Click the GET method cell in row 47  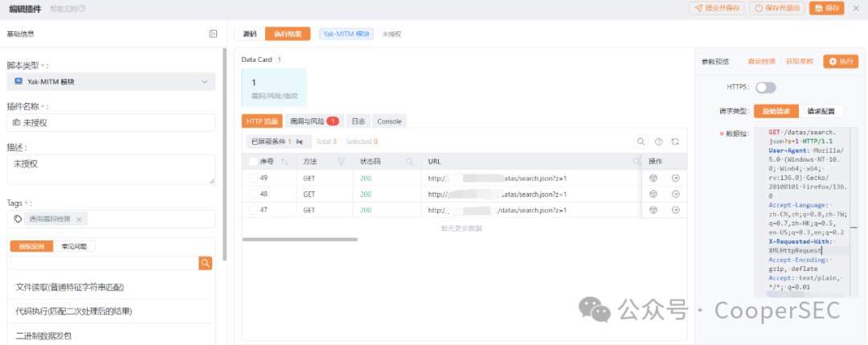pyautogui.click(x=325, y=211)
